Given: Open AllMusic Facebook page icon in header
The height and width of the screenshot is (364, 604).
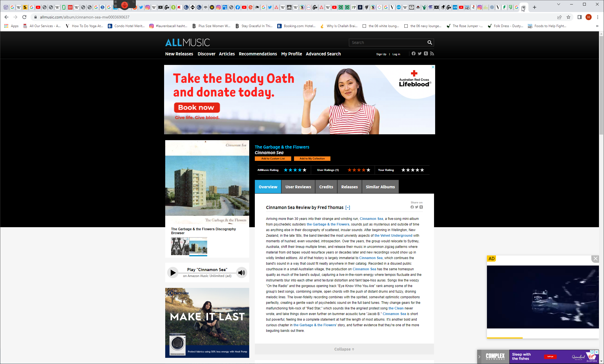Looking at the screenshot, I should [x=414, y=53].
